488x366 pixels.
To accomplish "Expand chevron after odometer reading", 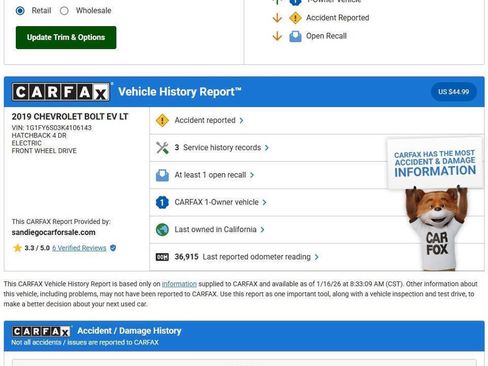I will click(317, 257).
